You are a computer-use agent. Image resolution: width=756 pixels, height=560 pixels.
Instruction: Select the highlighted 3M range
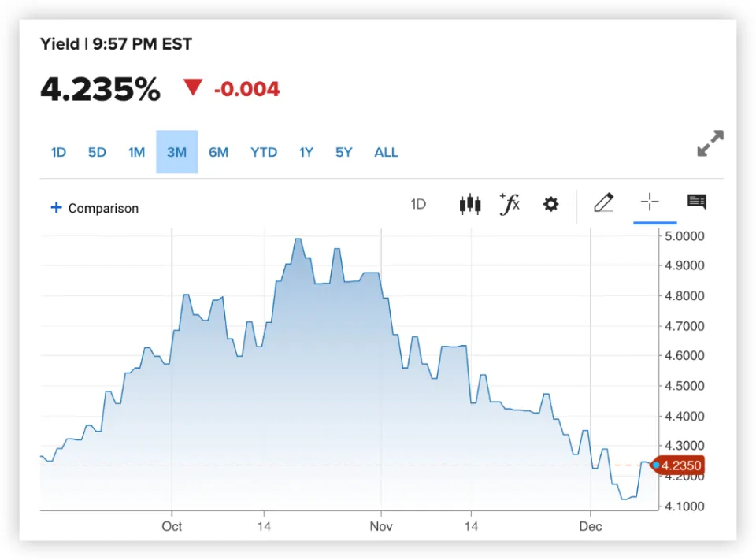(176, 152)
